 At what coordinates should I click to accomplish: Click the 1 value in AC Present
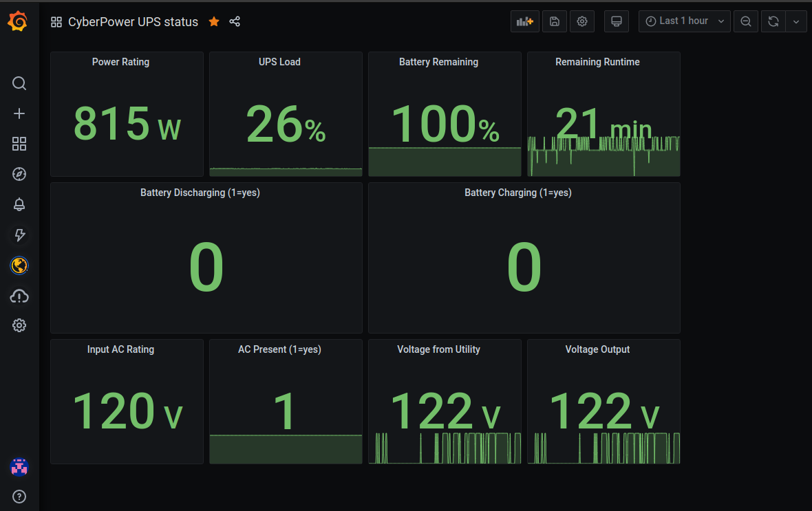click(285, 411)
